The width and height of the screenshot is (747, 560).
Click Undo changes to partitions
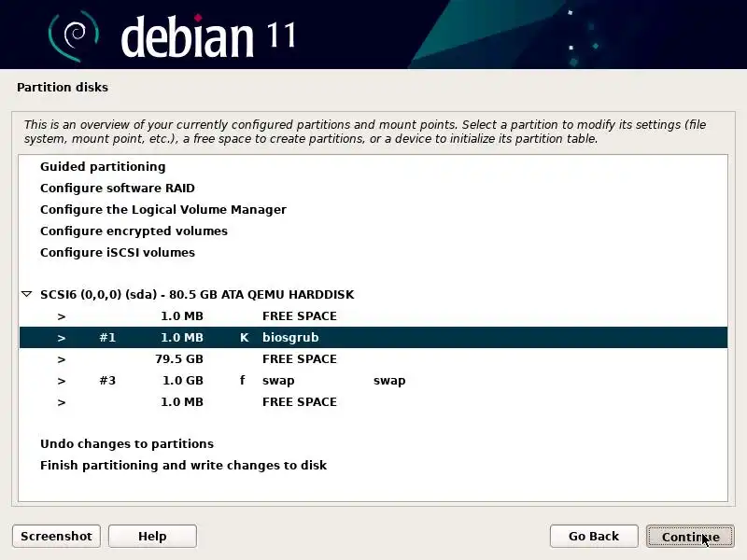pos(373,444)
